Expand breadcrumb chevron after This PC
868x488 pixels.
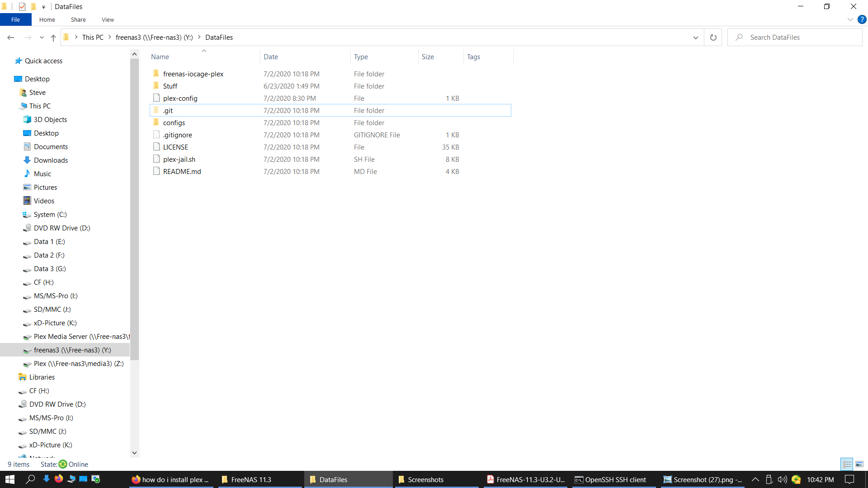(110, 37)
